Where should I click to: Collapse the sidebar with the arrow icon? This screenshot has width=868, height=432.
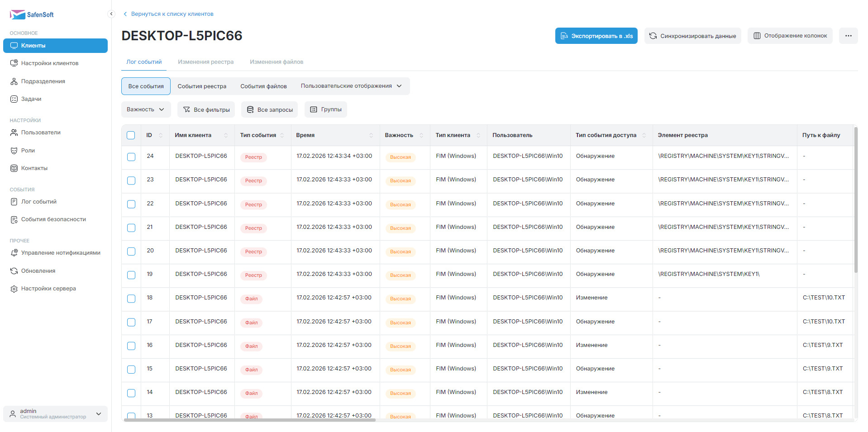tap(111, 14)
